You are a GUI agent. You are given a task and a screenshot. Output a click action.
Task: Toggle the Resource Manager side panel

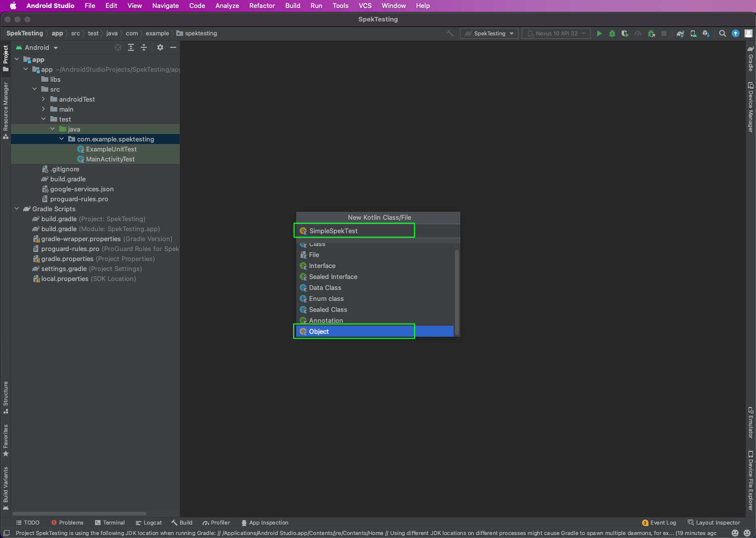pos(5,111)
